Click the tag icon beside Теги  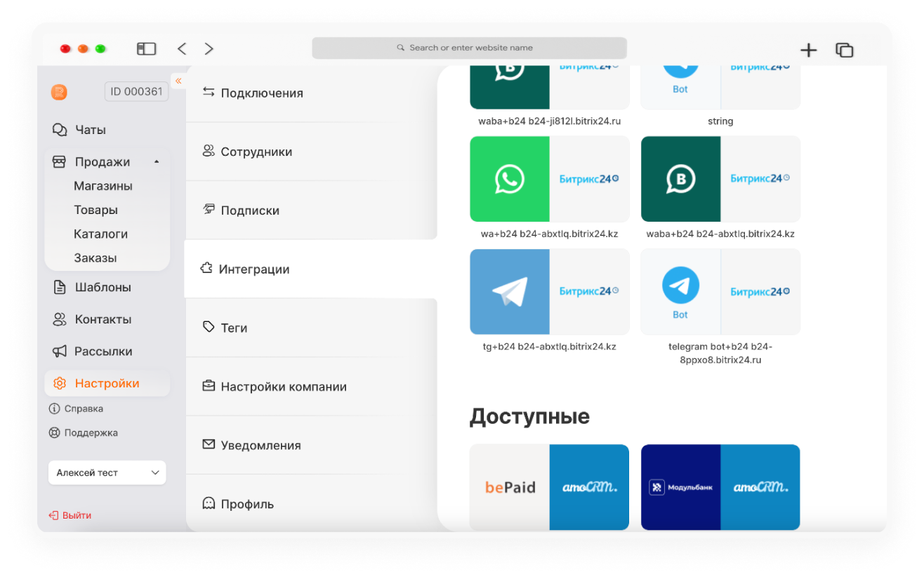point(209,327)
